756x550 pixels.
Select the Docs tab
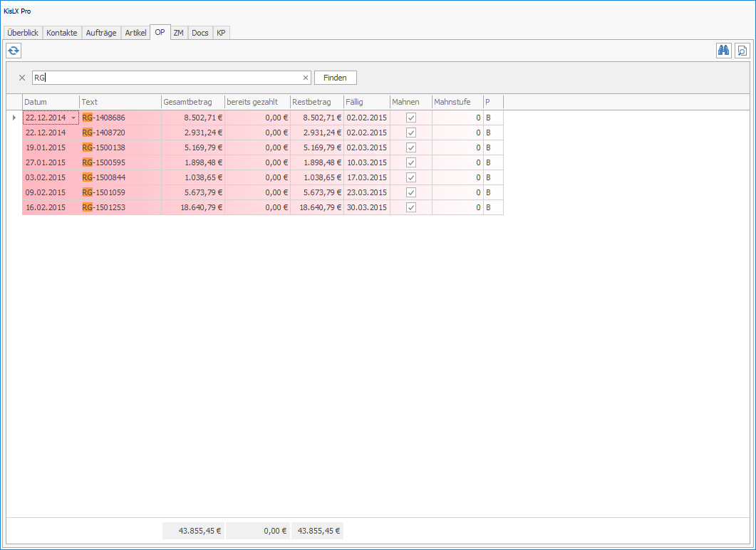[200, 33]
